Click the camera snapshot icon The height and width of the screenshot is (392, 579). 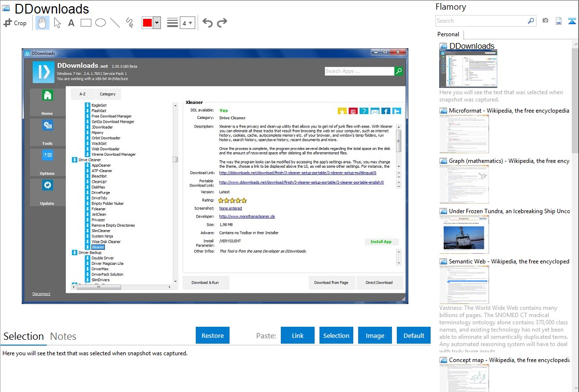[545, 21]
